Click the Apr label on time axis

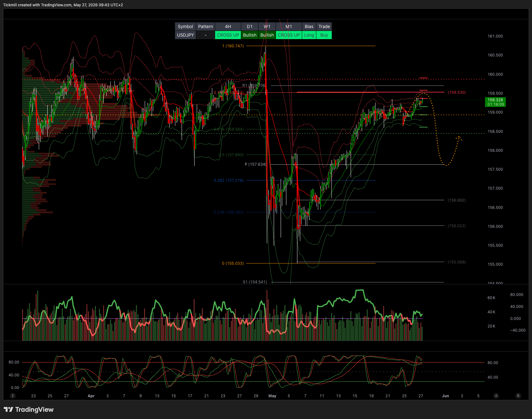click(91, 396)
